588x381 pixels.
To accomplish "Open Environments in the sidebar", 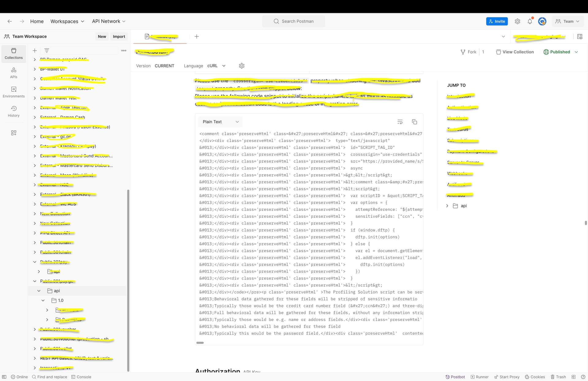I will pyautogui.click(x=13, y=92).
